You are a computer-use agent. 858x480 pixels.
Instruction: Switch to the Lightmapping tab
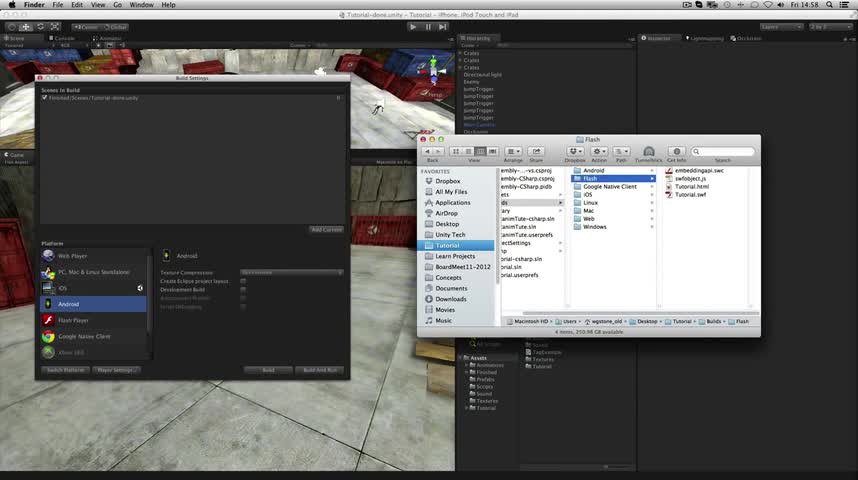[704, 38]
